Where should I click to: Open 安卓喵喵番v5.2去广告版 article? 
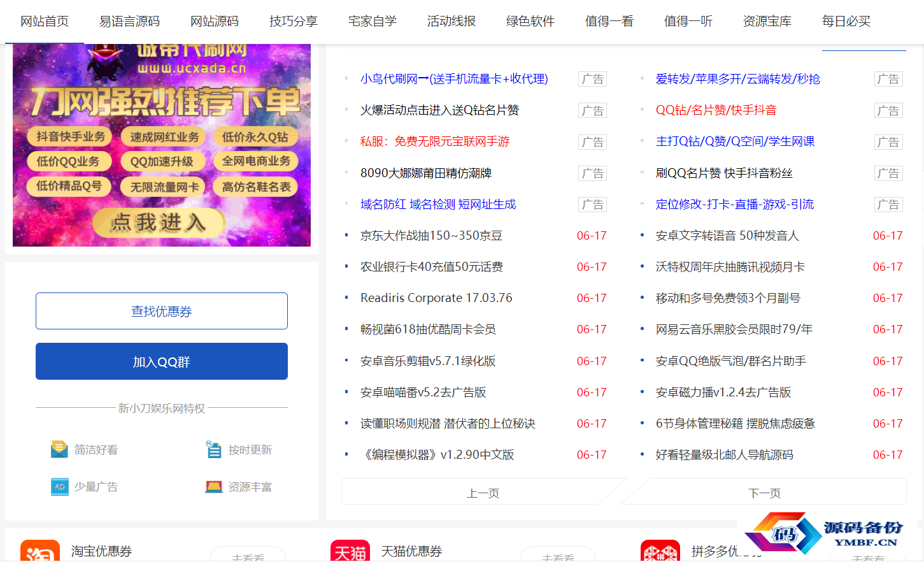423,392
